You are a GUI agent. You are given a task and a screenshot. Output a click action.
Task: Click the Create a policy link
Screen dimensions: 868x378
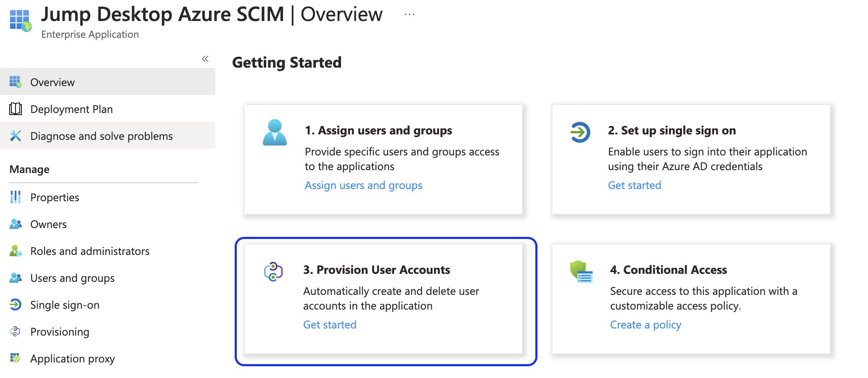pyautogui.click(x=646, y=325)
